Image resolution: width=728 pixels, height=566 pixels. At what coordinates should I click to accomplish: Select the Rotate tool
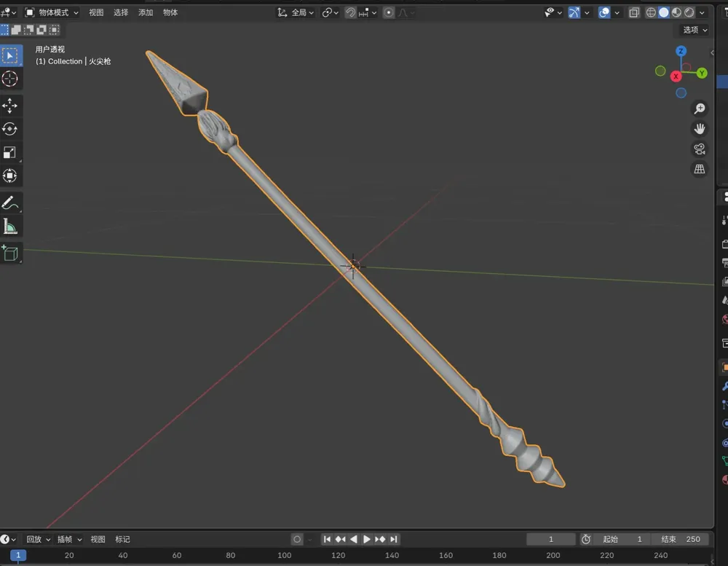tap(10, 129)
